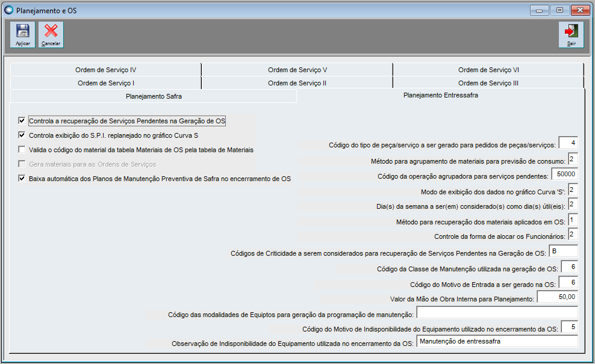Edit Motivo de Indisponibilidade code field

[569, 327]
